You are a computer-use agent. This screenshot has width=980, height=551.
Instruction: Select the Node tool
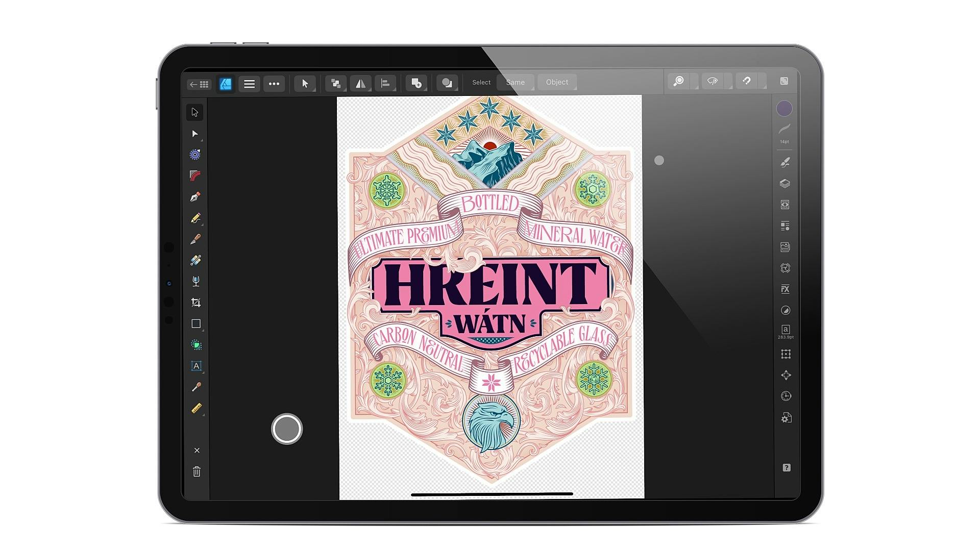195,134
